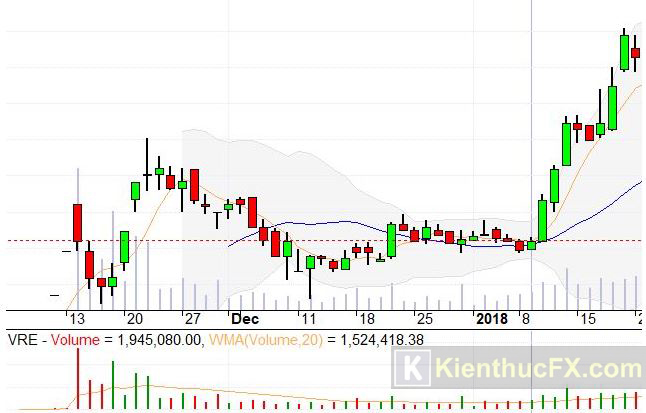Click the Dec month label on date axis
646x413 pixels.
coord(245,319)
